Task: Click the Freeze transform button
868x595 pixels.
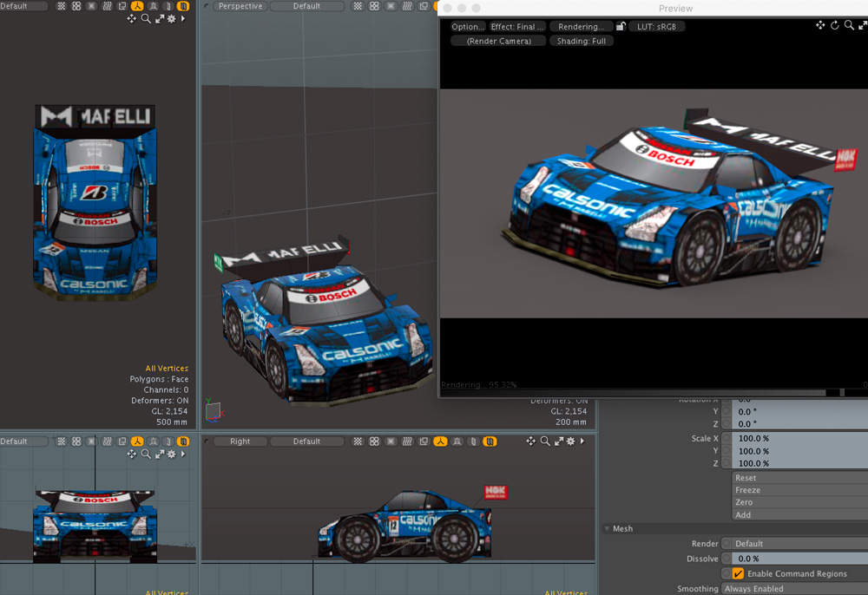Action: (x=799, y=490)
